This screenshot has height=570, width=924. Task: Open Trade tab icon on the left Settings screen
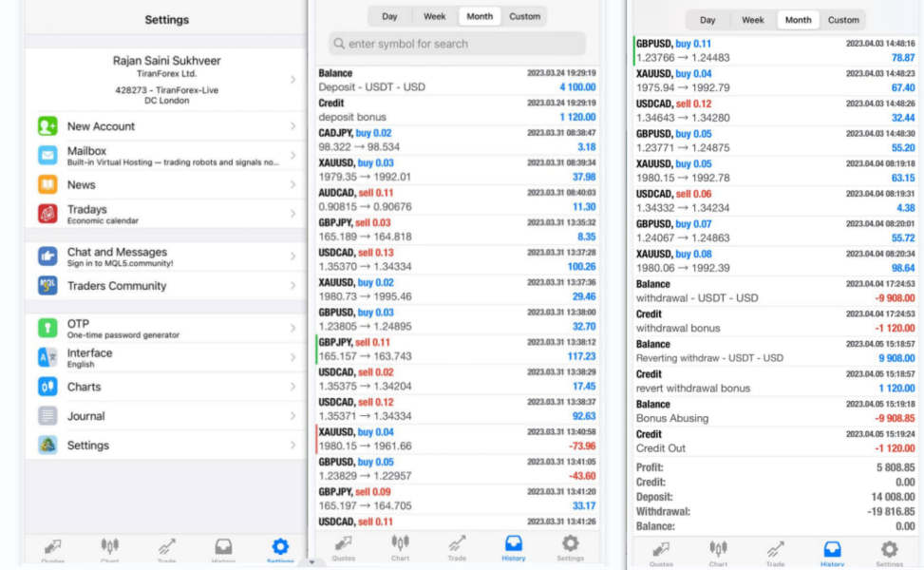(x=167, y=547)
